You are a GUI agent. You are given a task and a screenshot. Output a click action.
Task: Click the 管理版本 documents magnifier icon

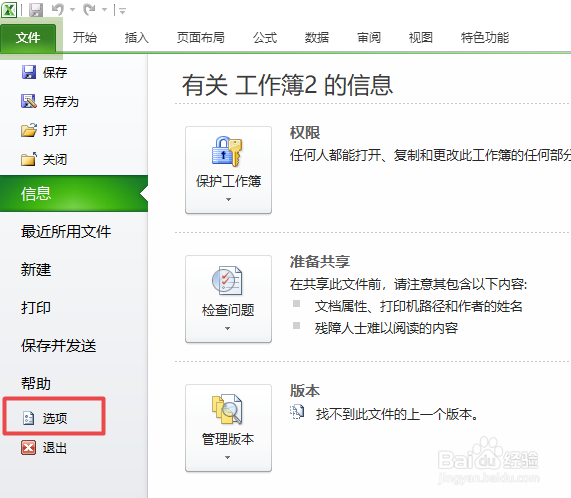(227, 409)
